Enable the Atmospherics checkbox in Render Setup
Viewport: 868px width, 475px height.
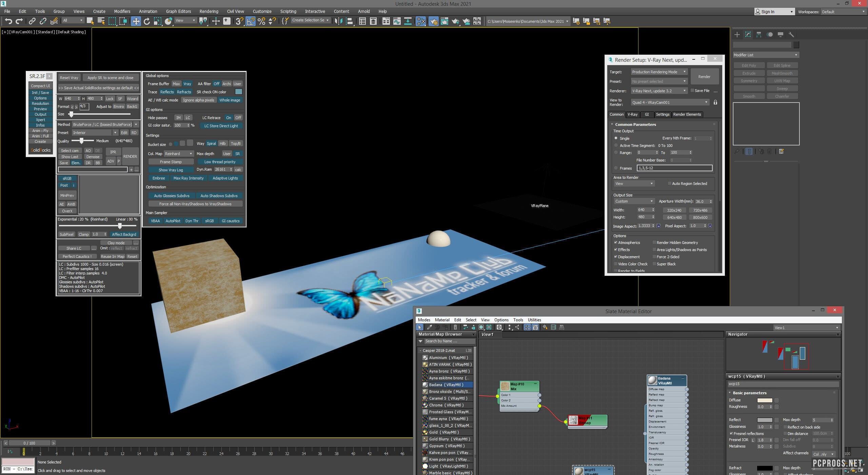pos(616,242)
